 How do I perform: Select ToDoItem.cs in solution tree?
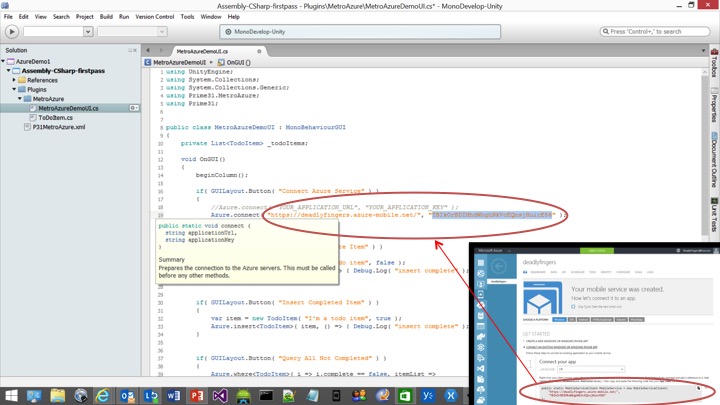pyautogui.click(x=55, y=118)
